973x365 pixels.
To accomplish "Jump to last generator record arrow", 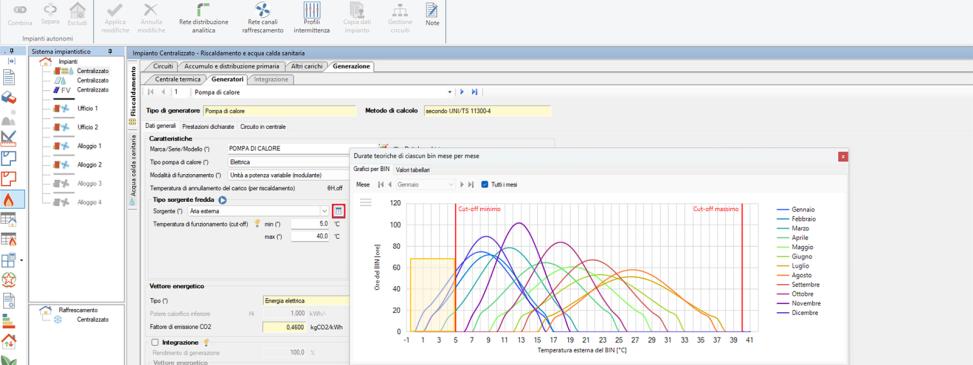I will 475,92.
